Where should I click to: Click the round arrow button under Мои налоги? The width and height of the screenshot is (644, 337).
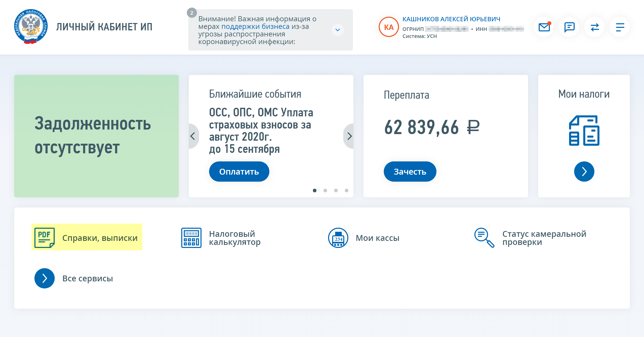[x=584, y=172]
